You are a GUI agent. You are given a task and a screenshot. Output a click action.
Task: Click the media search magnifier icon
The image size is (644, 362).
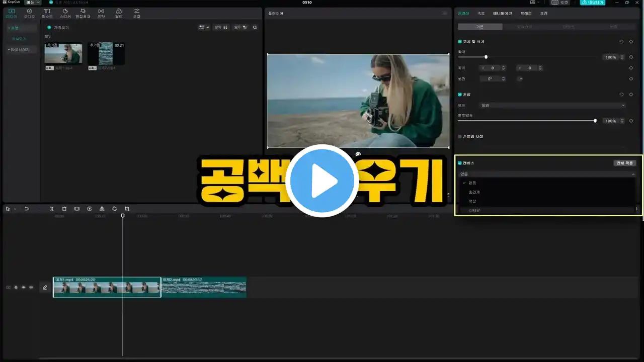pyautogui.click(x=255, y=27)
